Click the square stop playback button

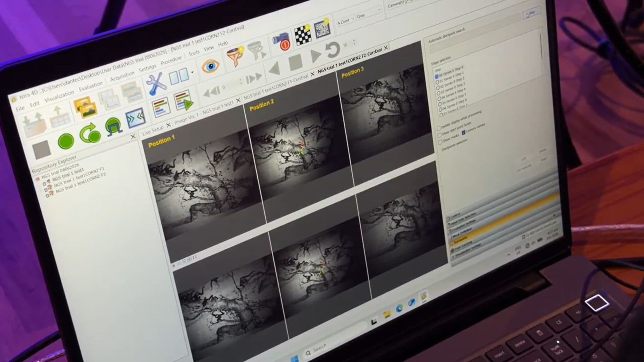296,62
